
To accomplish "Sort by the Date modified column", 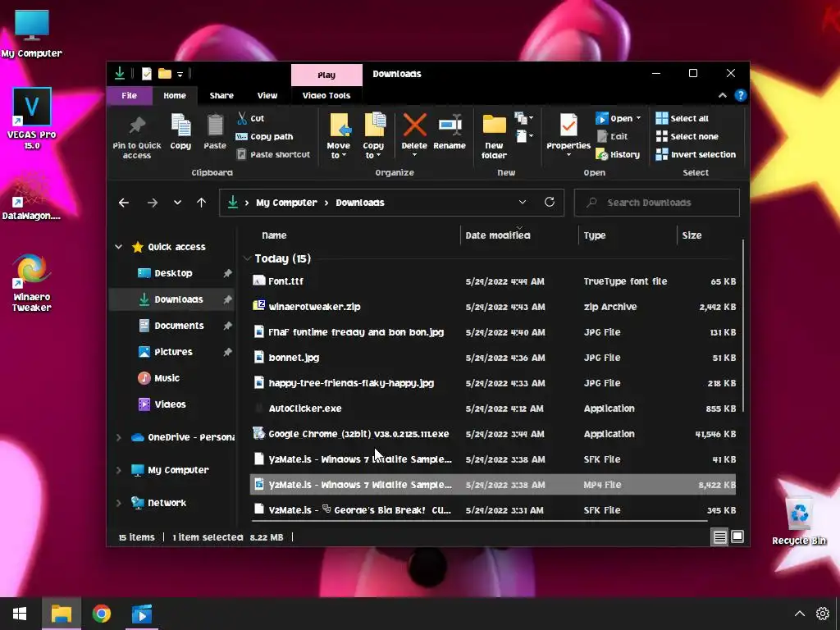I will click(498, 235).
